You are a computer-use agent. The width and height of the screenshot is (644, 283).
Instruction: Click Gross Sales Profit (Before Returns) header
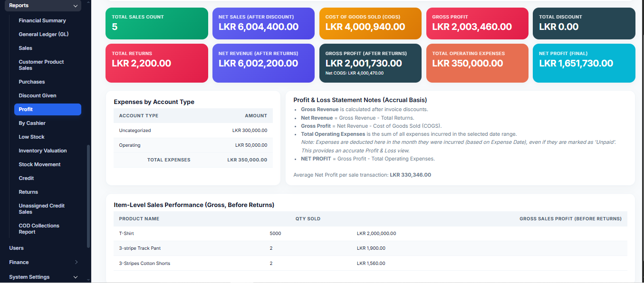(x=570, y=219)
